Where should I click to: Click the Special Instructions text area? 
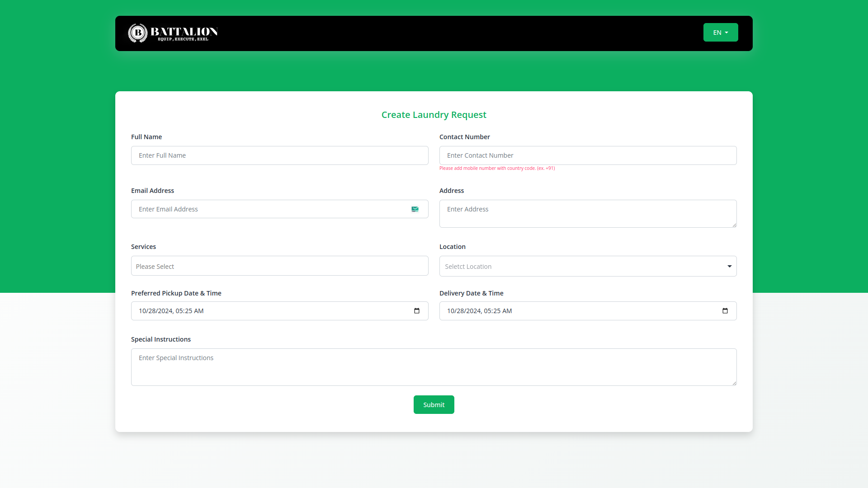pyautogui.click(x=434, y=367)
